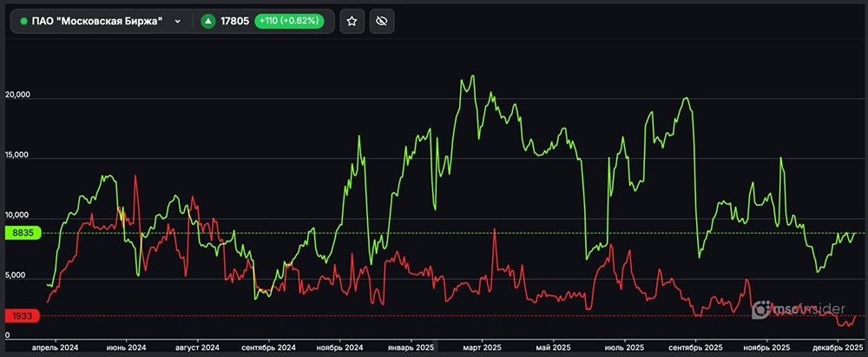Click the сентябрь 2025 axis label
This screenshot has height=357, width=868.
[696, 348]
